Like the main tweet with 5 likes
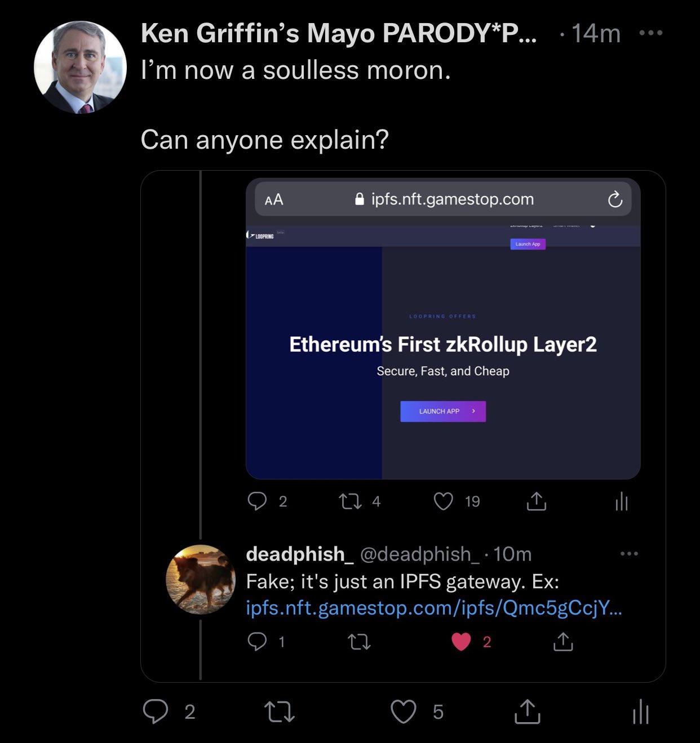This screenshot has width=700, height=743. coord(404,711)
